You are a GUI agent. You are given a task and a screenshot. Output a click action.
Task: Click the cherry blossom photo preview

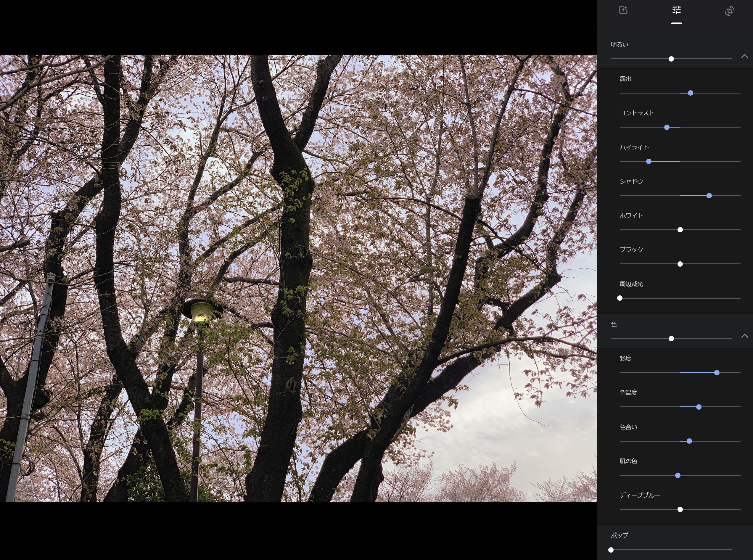tap(298, 278)
